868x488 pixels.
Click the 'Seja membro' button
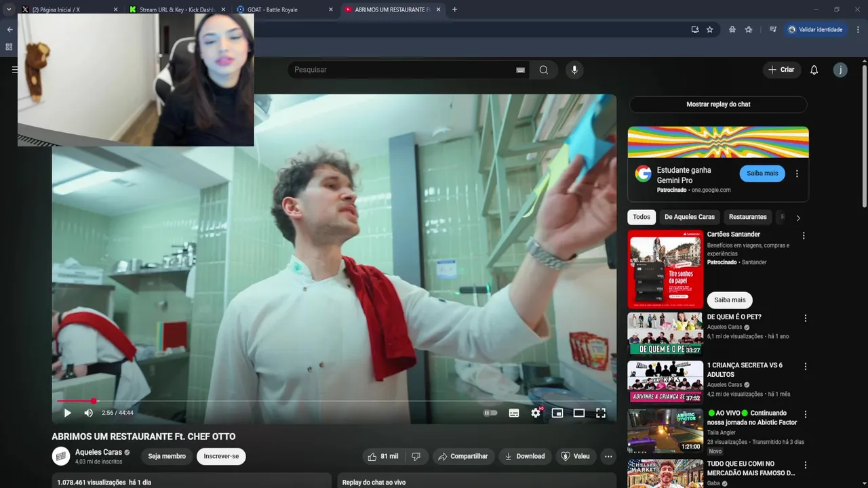pos(167,456)
